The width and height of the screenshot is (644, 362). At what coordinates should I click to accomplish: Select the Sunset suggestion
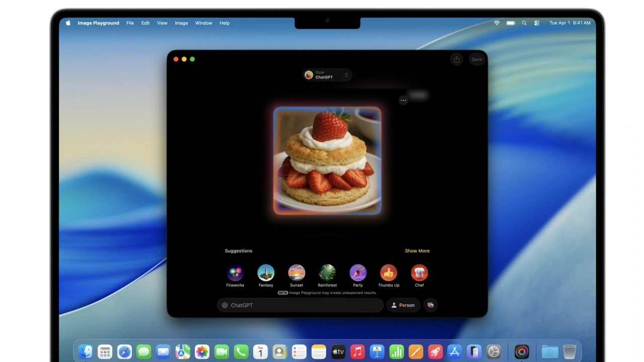[x=296, y=273]
